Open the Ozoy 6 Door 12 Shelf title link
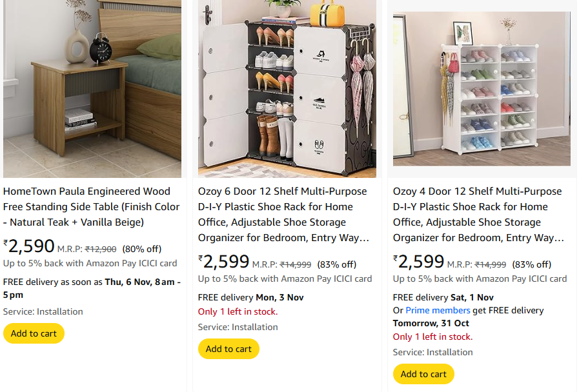Viewport: 579px width, 392px height. click(283, 214)
